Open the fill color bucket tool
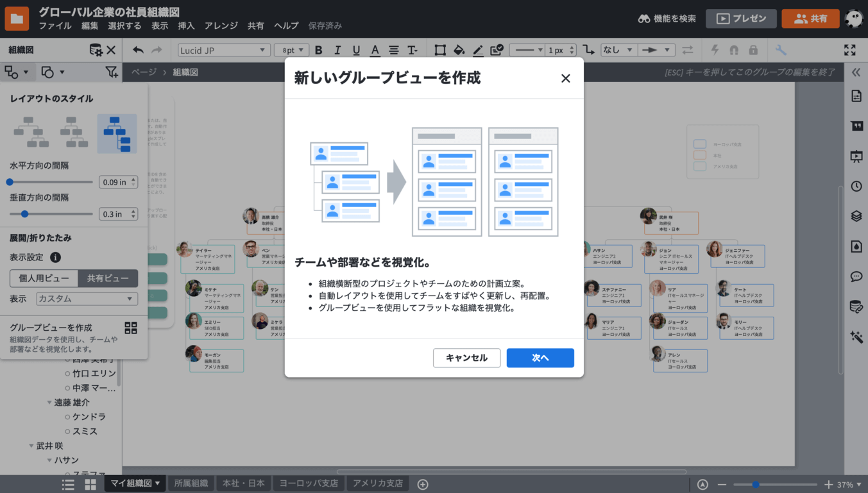This screenshot has width=868, height=493. tap(459, 50)
